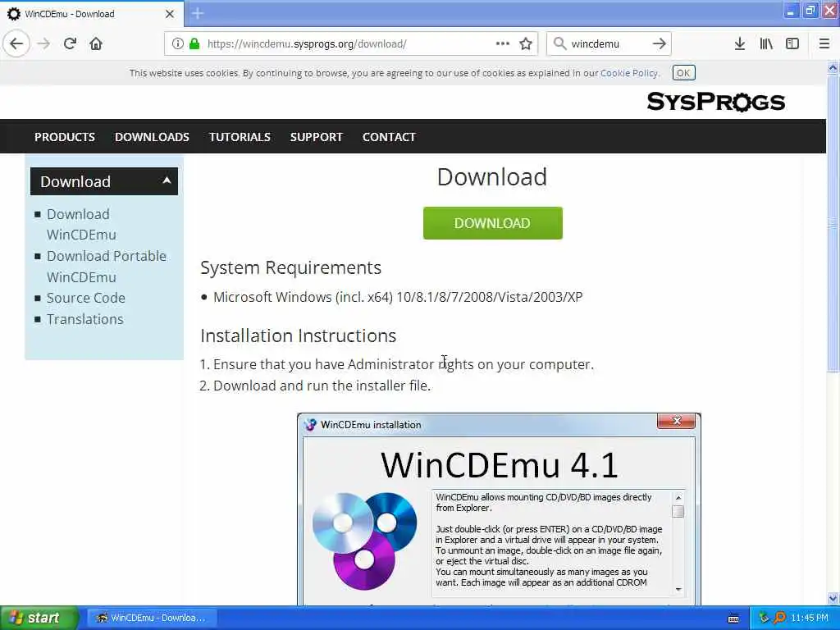This screenshot has height=630, width=840.
Task: Click the Download sidebar panel header
Action: (x=104, y=181)
